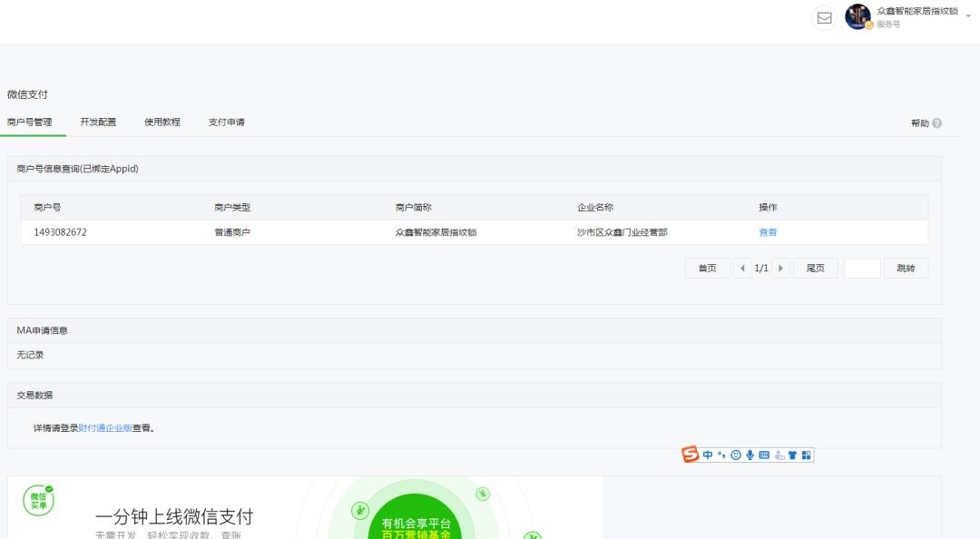The width and height of the screenshot is (980, 539).
Task: Open the 财付通企业版 link
Action: coord(105,428)
